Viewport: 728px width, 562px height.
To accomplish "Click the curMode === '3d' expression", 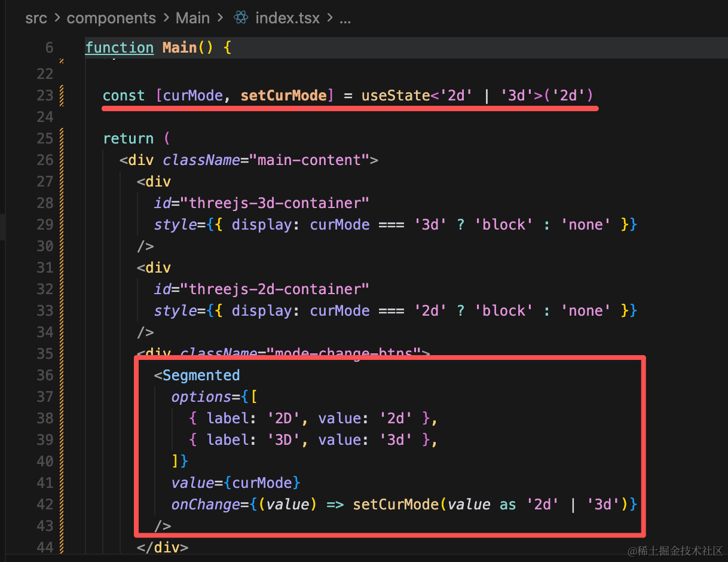I will coord(378,225).
